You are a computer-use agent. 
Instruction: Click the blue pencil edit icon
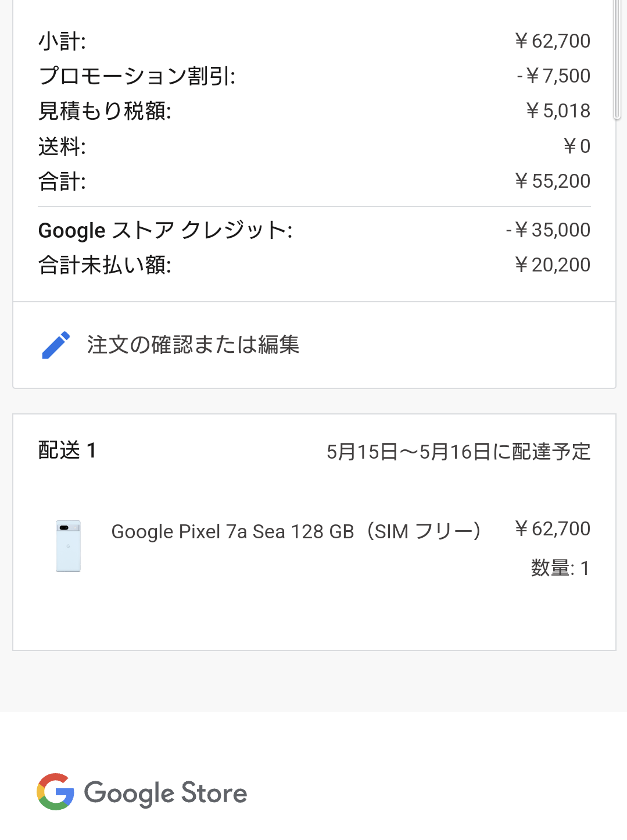(x=56, y=345)
